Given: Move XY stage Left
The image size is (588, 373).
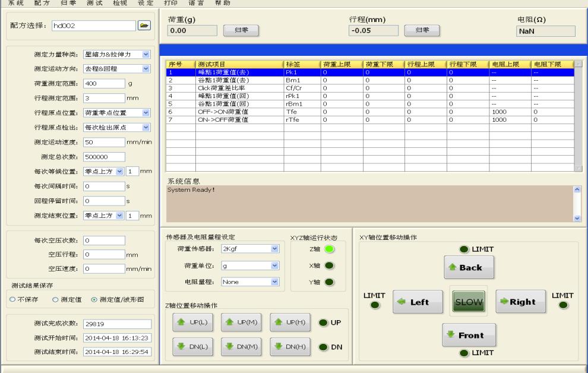Looking at the screenshot, I should (x=418, y=302).
